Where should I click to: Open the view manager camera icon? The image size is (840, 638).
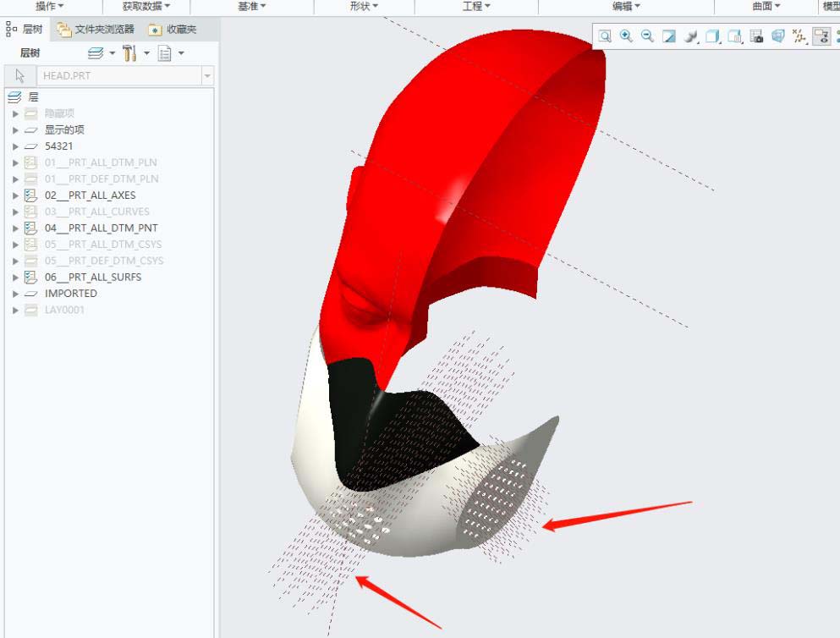coord(756,36)
